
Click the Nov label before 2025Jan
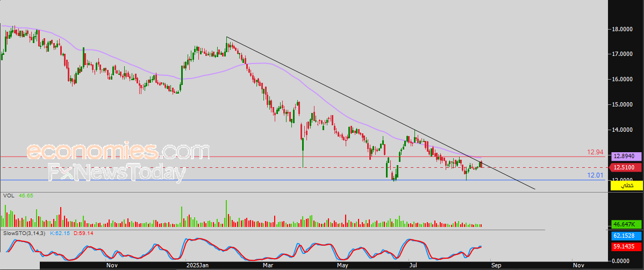(x=112, y=266)
